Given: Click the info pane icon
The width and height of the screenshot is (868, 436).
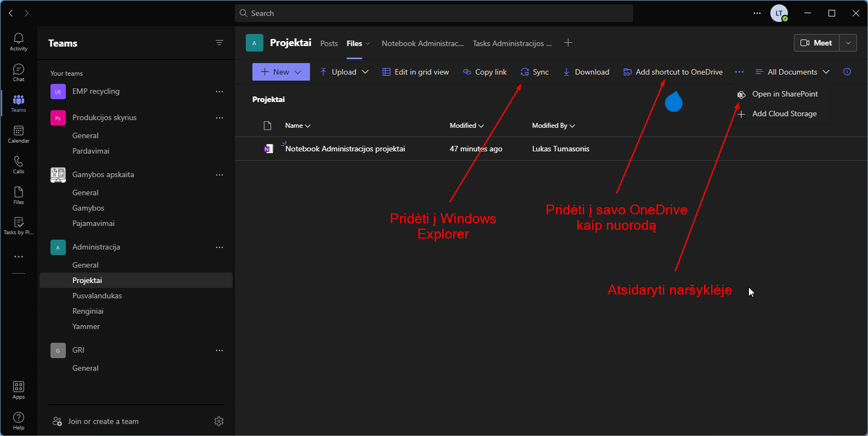Looking at the screenshot, I should (x=847, y=72).
